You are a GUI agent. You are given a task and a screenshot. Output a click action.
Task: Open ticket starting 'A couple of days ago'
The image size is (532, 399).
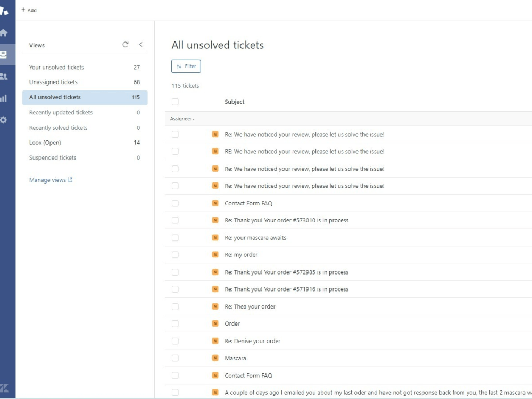point(378,393)
